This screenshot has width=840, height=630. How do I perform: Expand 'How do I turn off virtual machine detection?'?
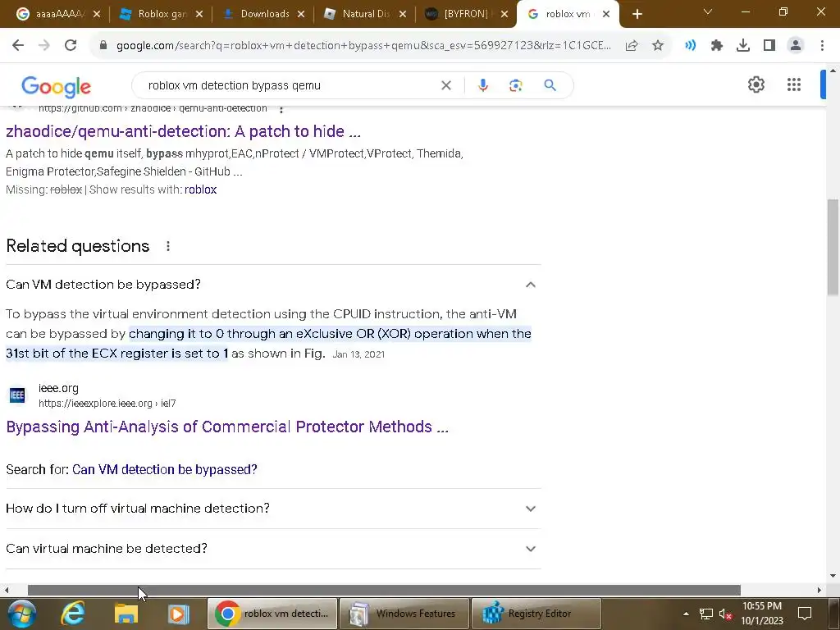click(273, 509)
